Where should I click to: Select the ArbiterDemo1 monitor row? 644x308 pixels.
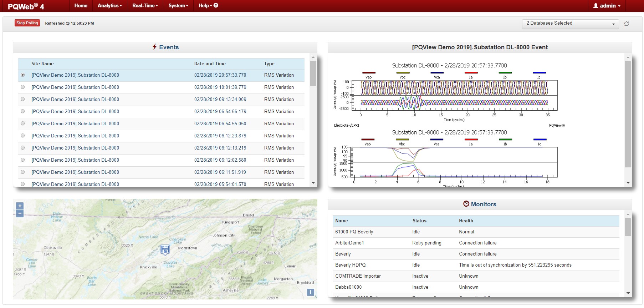[x=476, y=243]
